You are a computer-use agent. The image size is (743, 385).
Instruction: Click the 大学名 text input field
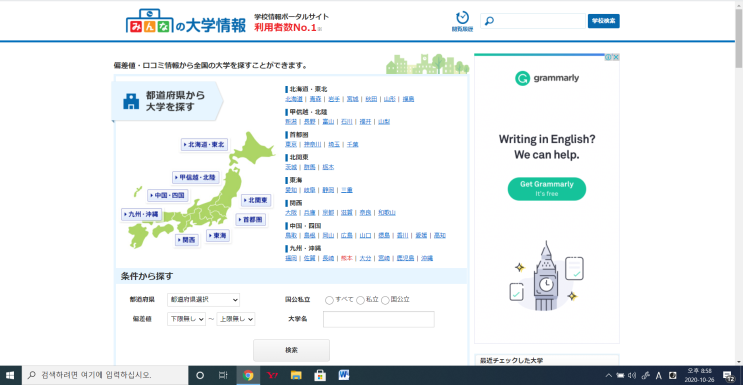(x=379, y=319)
